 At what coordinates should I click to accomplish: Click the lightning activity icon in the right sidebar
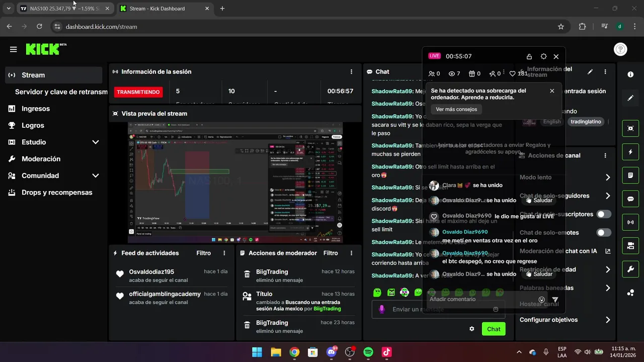coord(630,152)
